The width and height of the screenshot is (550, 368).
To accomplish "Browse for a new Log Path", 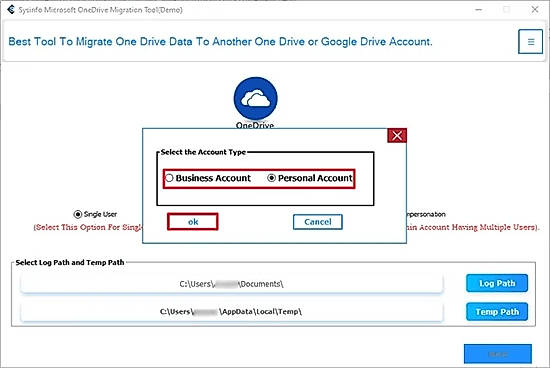I will click(497, 283).
